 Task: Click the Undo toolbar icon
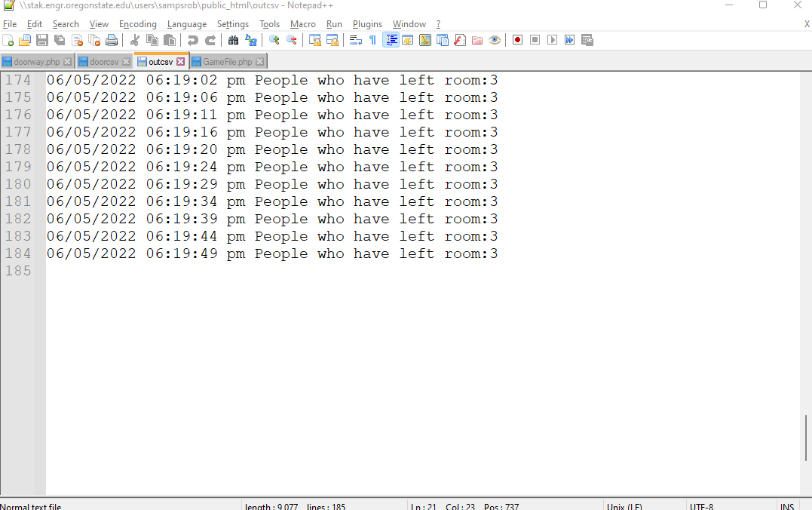tap(193, 40)
